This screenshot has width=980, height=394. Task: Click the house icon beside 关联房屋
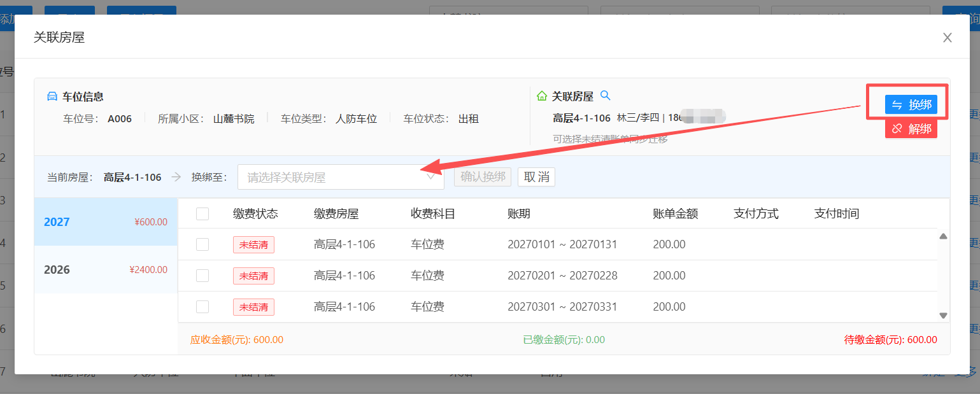tap(542, 96)
